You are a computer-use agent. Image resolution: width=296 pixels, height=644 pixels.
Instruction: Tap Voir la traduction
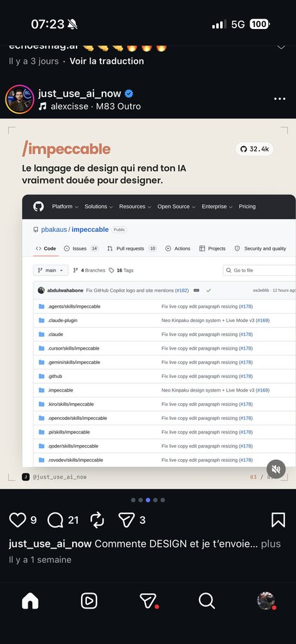tap(107, 61)
